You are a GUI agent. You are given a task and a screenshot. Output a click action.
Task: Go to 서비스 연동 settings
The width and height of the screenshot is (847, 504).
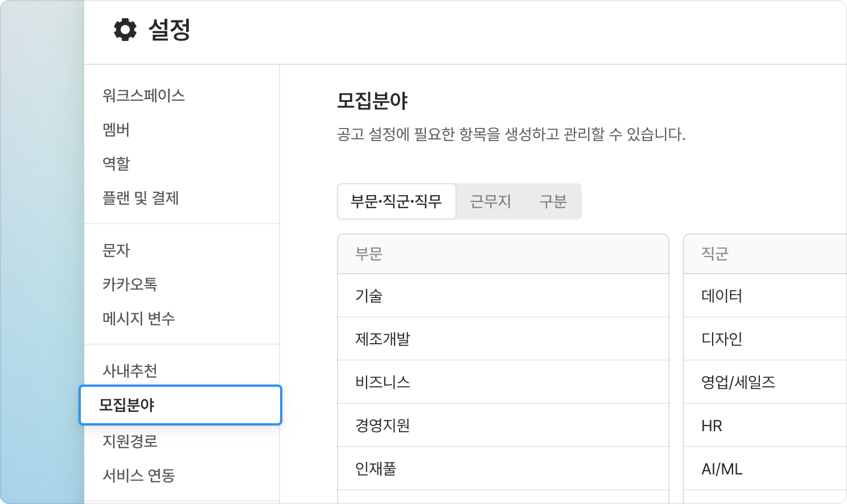pos(139,475)
